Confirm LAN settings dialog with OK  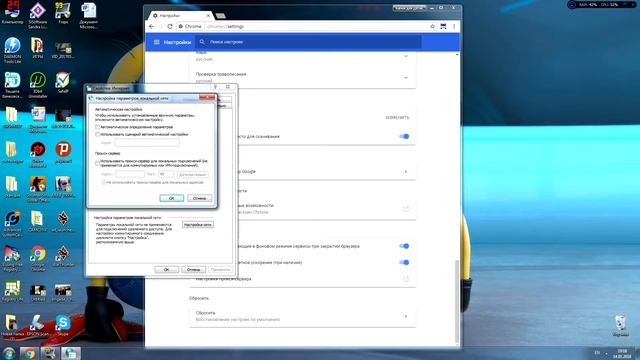click(x=171, y=198)
